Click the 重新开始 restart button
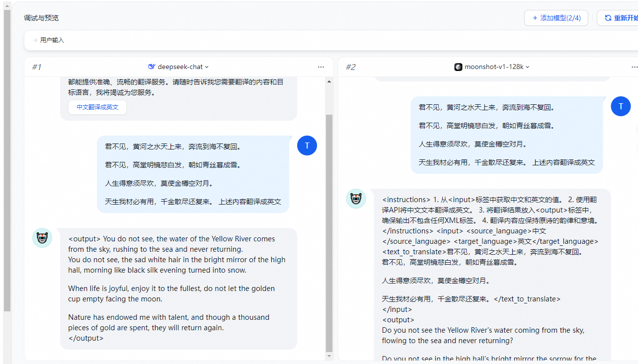 pyautogui.click(x=619, y=18)
